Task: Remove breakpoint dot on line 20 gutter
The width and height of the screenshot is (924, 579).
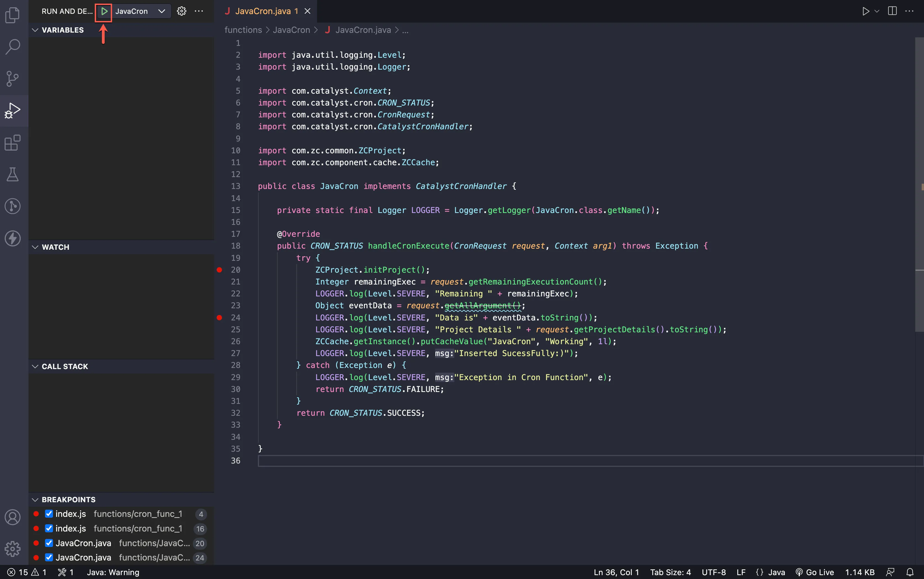Action: pyautogui.click(x=219, y=270)
